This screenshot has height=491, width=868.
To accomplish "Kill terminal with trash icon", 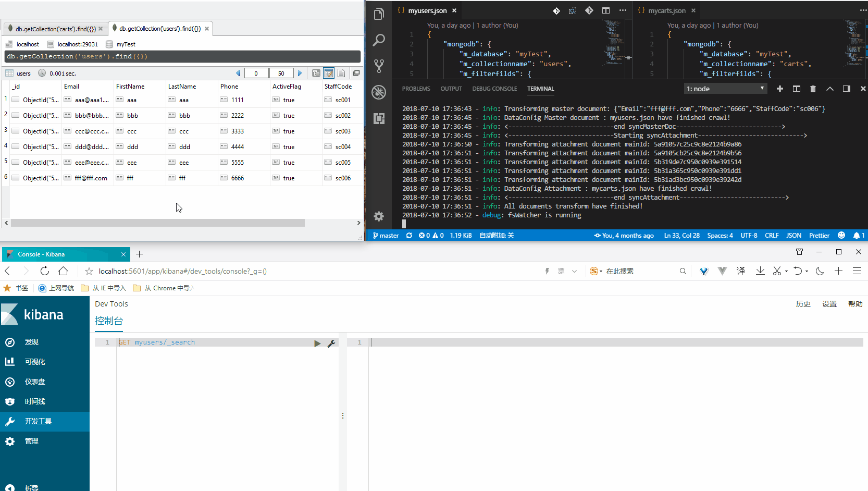I will tap(813, 89).
